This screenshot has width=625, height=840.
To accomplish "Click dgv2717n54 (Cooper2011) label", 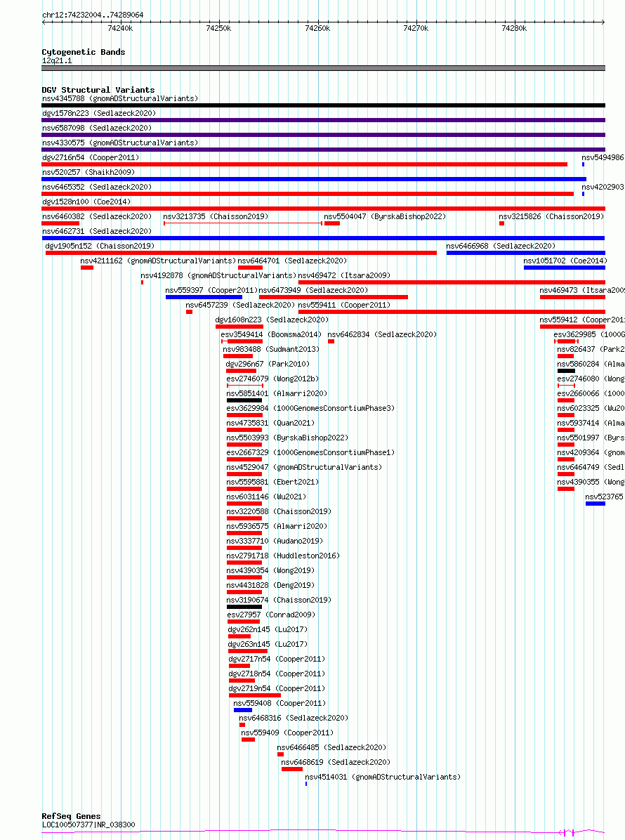I will click(277, 659).
